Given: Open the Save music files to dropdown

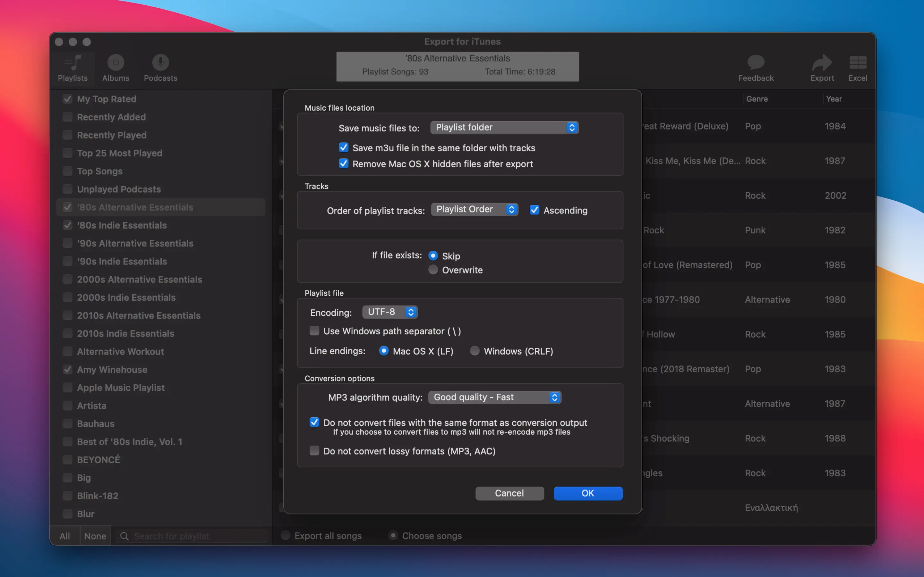Looking at the screenshot, I should [x=504, y=128].
